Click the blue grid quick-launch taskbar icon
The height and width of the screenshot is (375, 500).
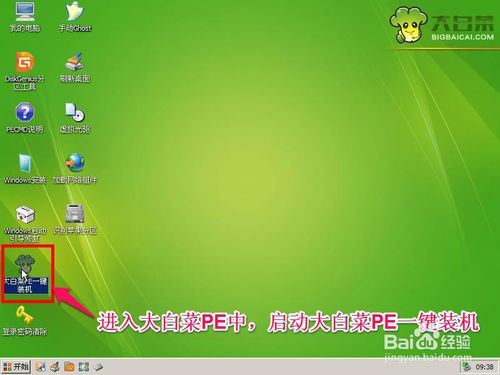click(x=84, y=367)
